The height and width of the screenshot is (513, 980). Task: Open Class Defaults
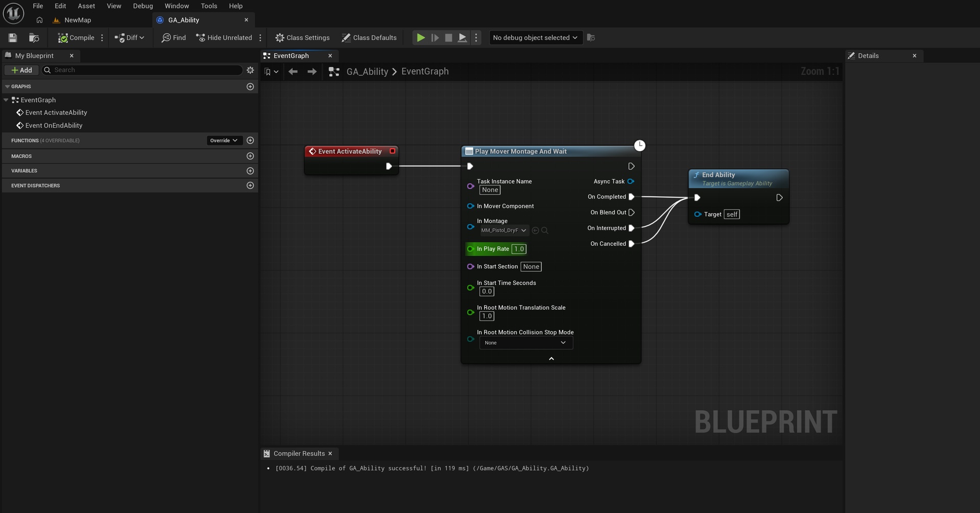(369, 38)
